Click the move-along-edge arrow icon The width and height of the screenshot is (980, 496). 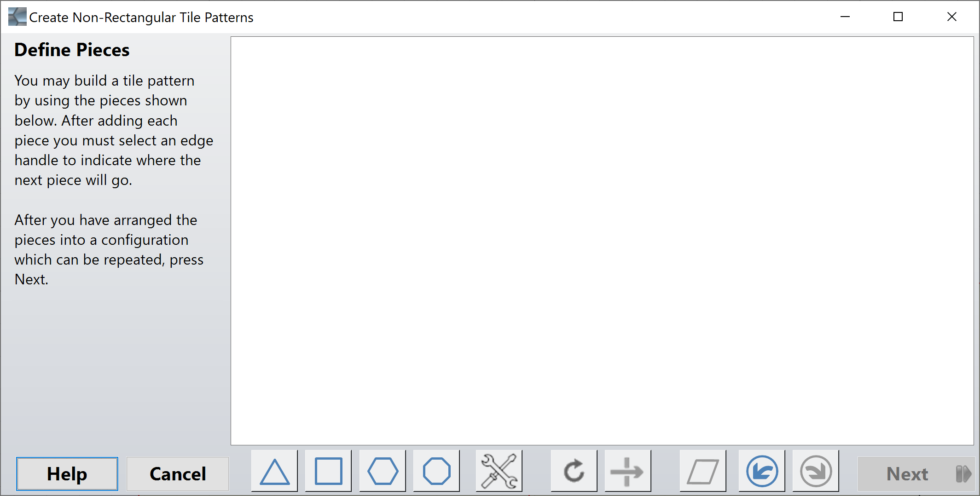click(x=628, y=471)
